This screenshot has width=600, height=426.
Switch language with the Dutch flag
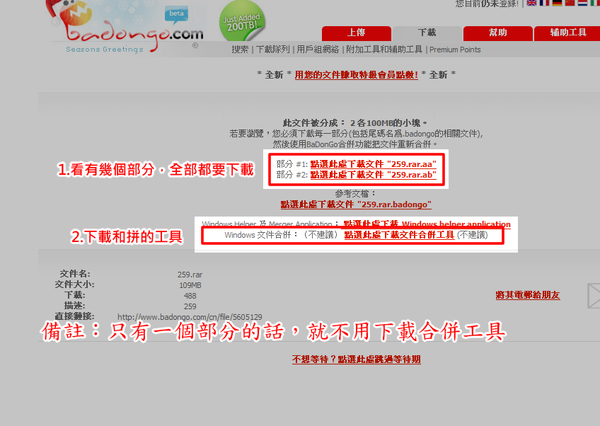tap(582, 3)
